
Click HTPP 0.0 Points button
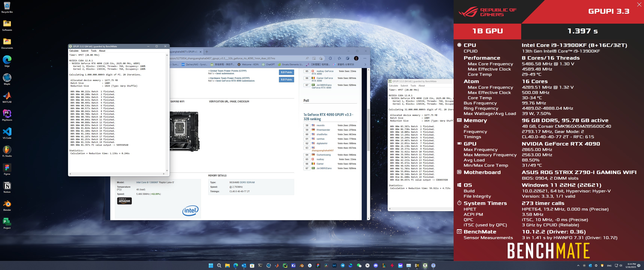click(286, 80)
